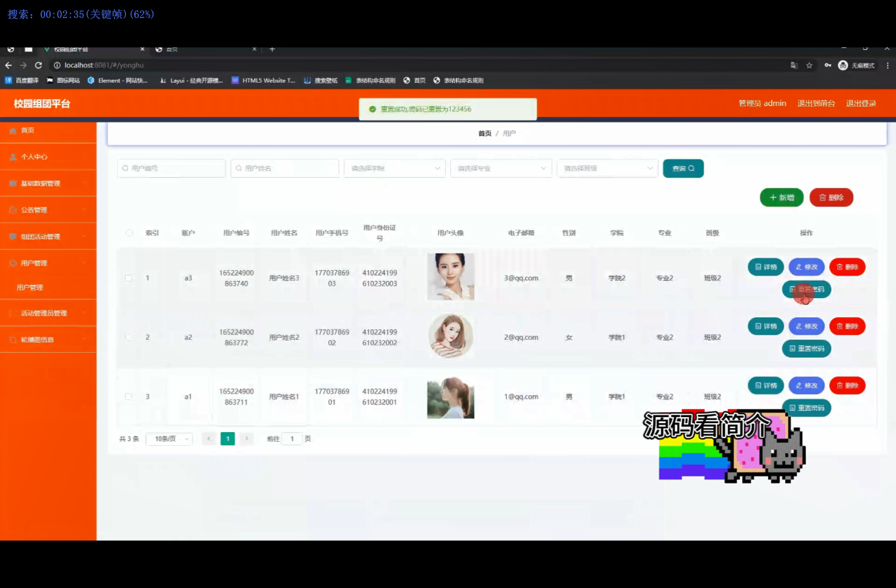
Task: Click the search magnifier inside 用户编号 field
Action: pyautogui.click(x=125, y=168)
